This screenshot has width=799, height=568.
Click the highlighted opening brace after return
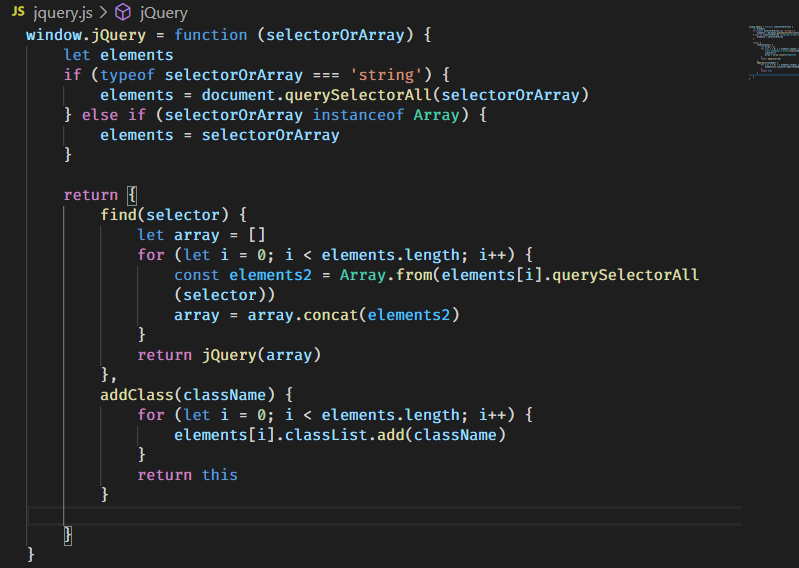point(132,195)
